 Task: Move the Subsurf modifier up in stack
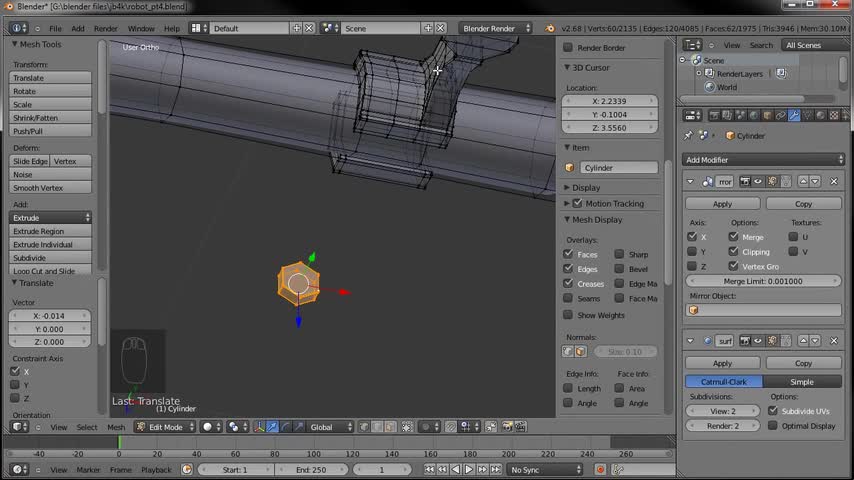click(801, 341)
